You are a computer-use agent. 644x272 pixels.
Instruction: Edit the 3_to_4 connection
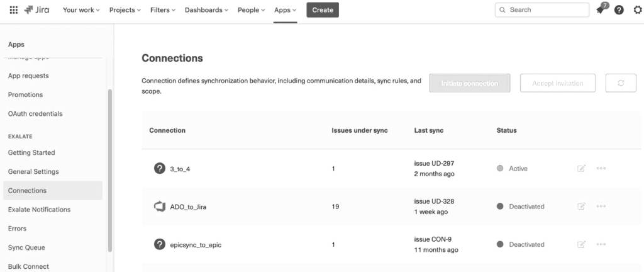coord(581,169)
